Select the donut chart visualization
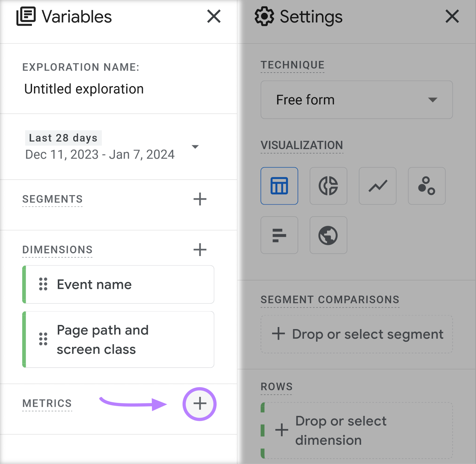This screenshot has height=464, width=476. (328, 186)
